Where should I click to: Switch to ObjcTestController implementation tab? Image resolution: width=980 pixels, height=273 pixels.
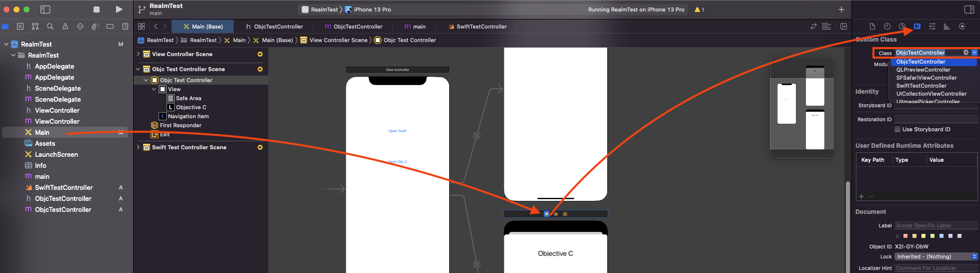tap(354, 27)
